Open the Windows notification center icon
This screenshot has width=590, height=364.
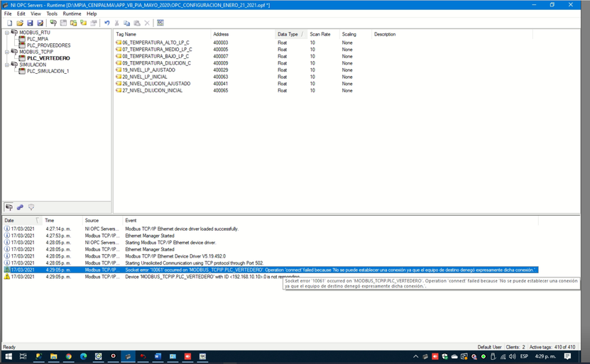pos(567,356)
